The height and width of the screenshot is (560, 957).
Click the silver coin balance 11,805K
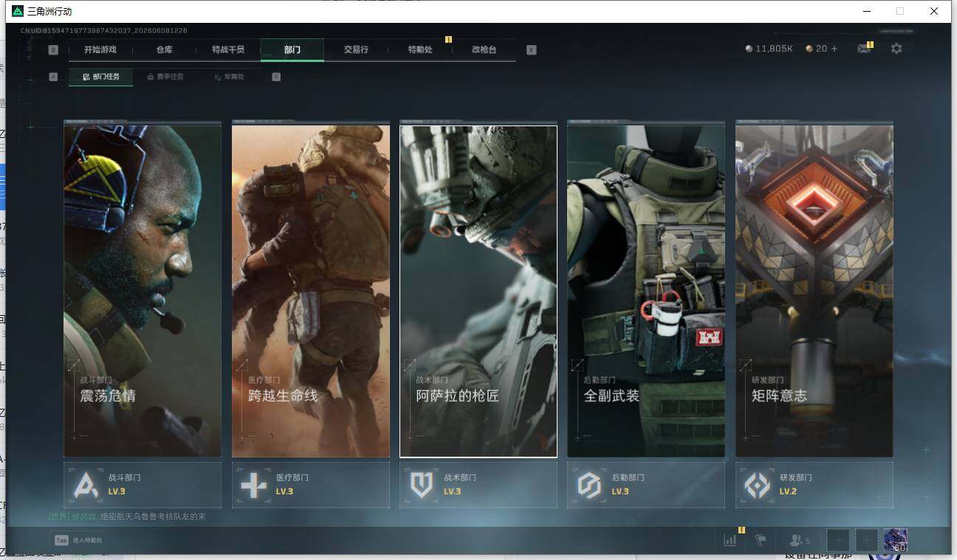coord(769,49)
